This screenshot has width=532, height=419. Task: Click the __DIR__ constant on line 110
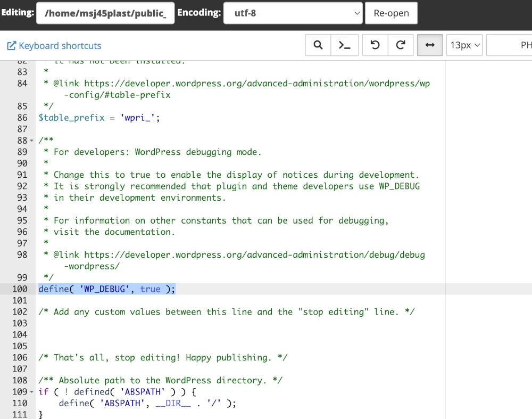tap(173, 403)
